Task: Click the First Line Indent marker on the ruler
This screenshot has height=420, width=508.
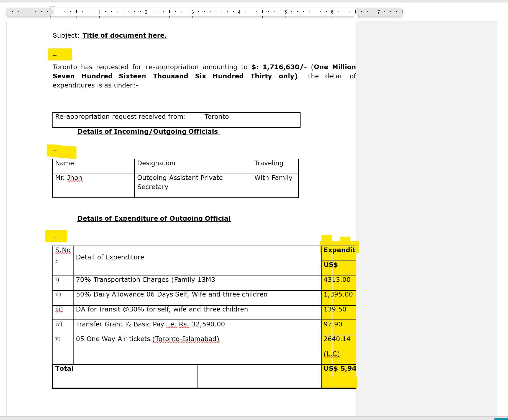Action: 53,9
